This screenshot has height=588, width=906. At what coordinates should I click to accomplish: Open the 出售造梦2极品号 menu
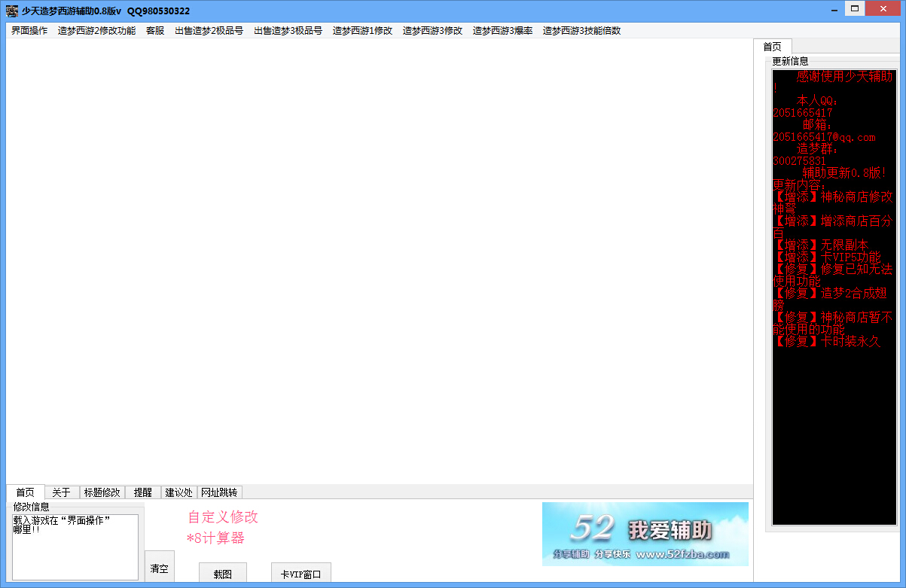point(209,31)
